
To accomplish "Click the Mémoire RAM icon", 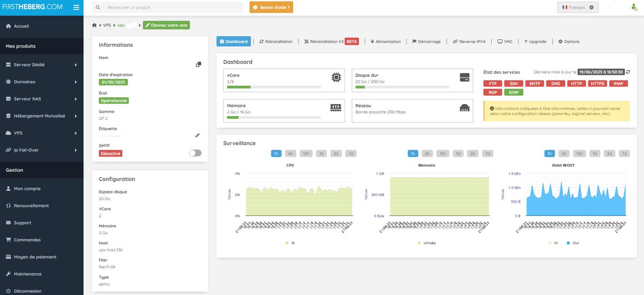I will 336,107.
